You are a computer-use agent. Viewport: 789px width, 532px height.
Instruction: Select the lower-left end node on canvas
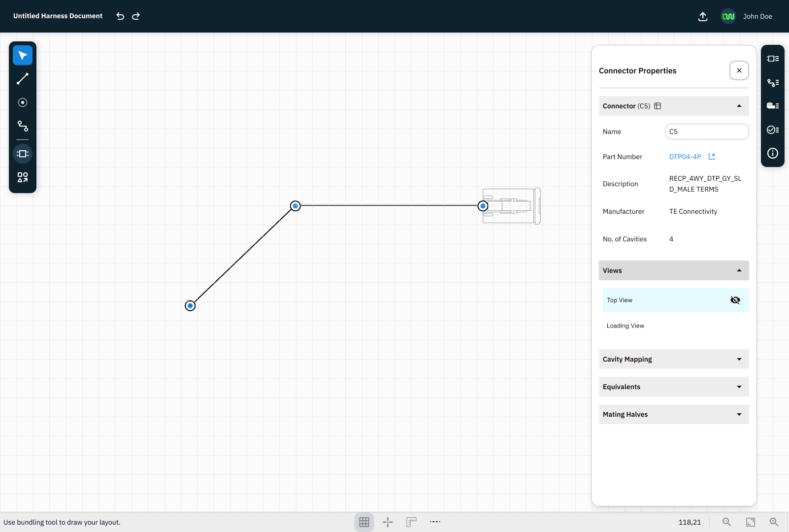[190, 306]
